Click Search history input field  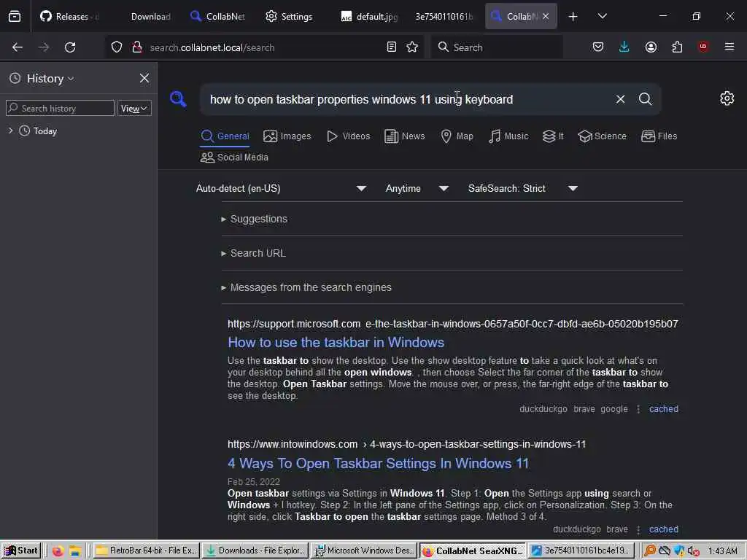60,108
